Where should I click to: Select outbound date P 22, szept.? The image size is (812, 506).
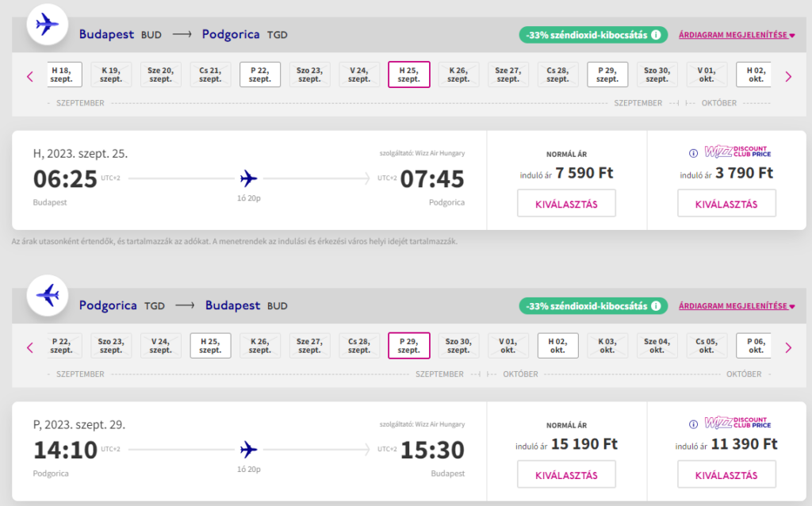pos(260,75)
